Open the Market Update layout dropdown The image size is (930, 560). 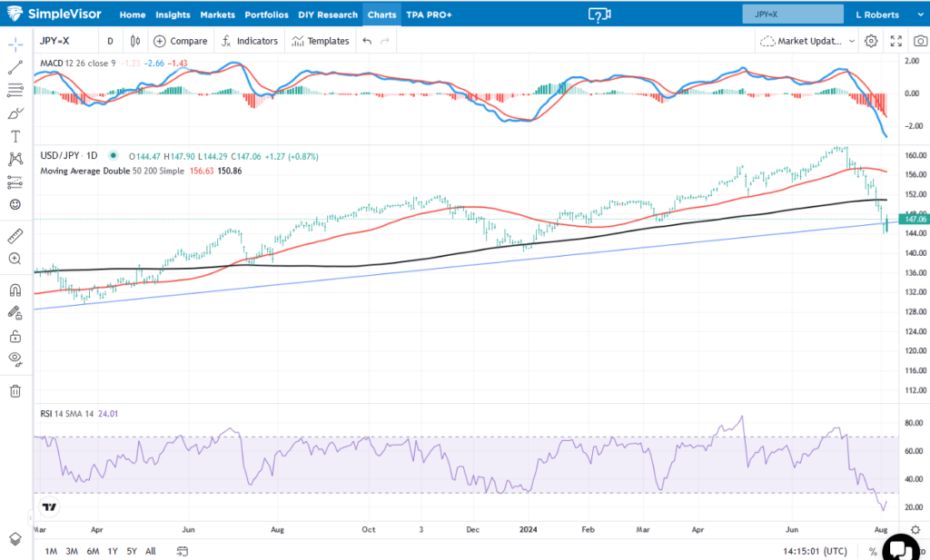tap(805, 41)
